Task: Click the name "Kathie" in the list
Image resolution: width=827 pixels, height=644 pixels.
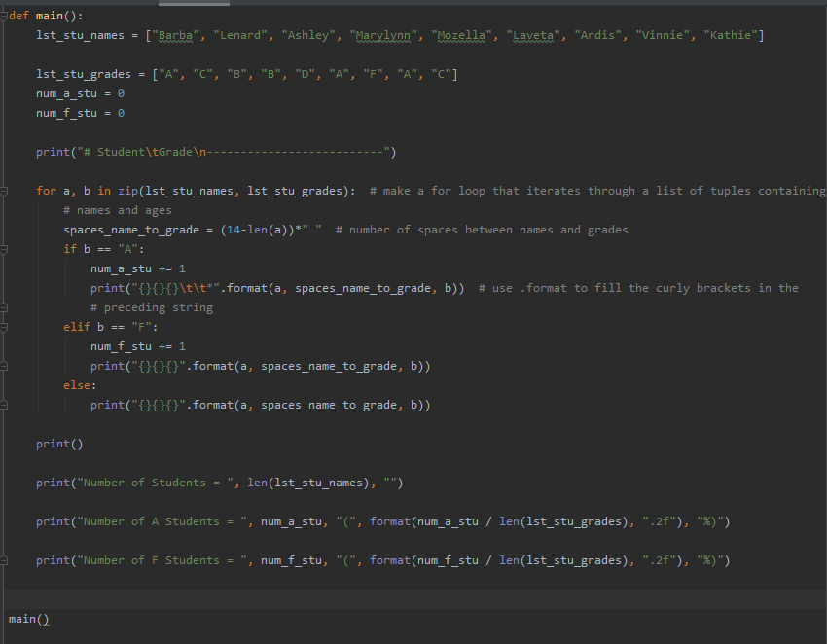Action: pyautogui.click(x=731, y=35)
